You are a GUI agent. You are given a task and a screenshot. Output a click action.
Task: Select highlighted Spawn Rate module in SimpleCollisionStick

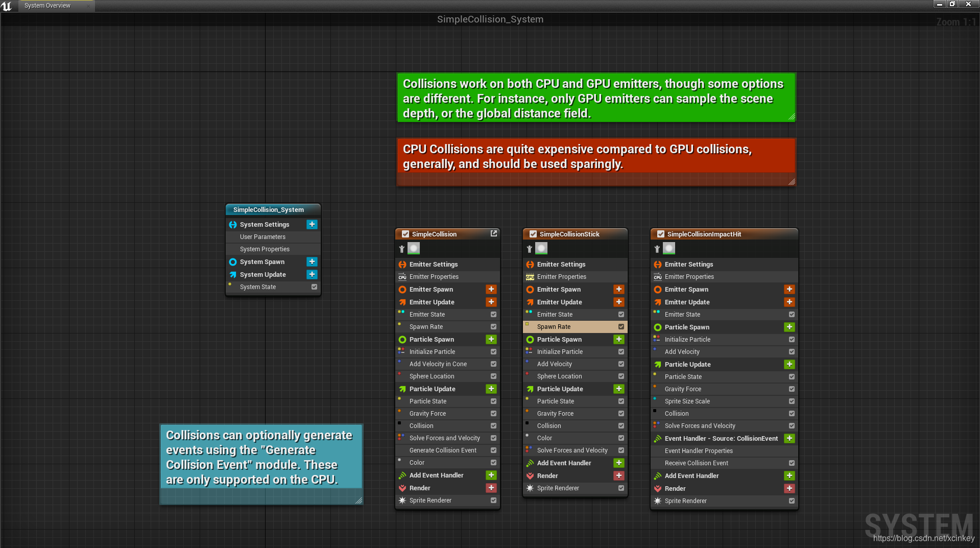coord(575,326)
